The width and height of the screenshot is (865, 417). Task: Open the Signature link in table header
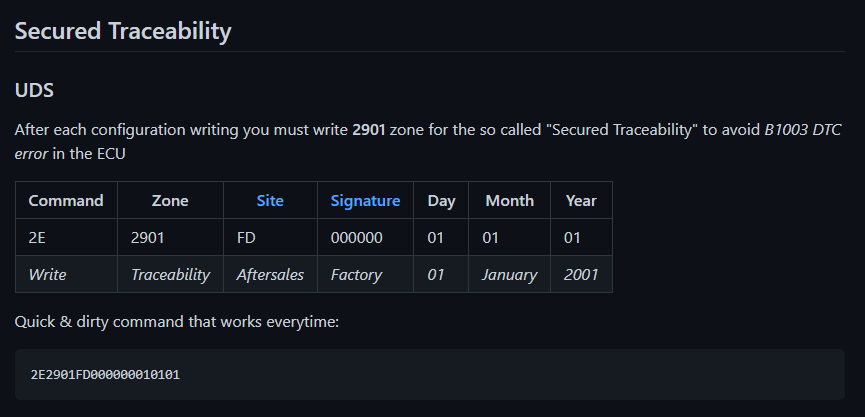tap(365, 200)
